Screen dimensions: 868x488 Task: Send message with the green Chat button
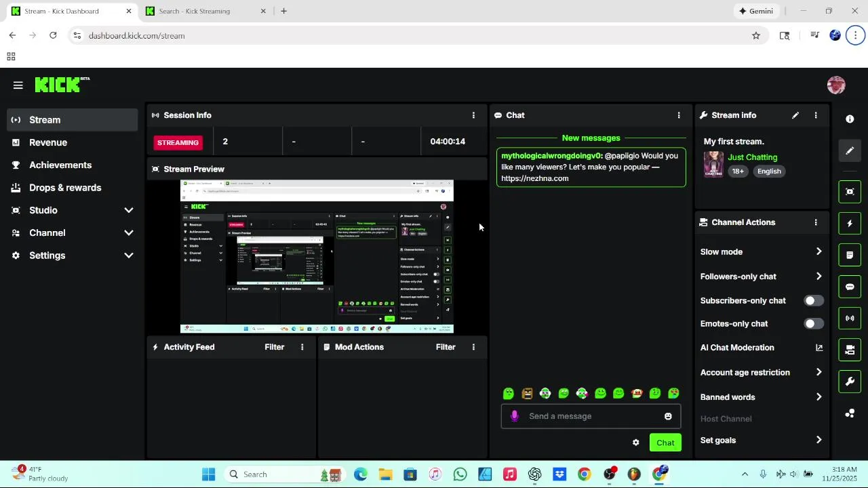[665, 443]
